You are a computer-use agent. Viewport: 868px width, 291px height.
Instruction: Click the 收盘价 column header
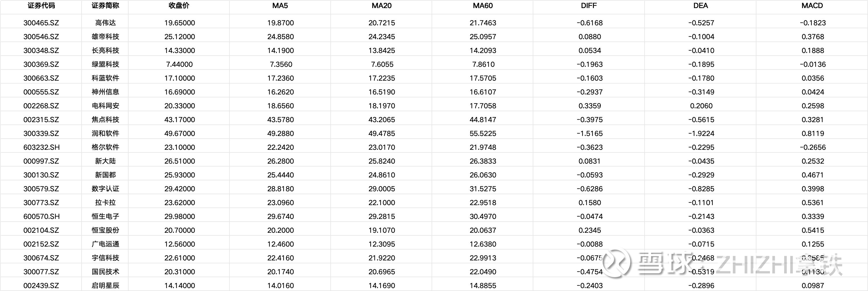click(179, 6)
